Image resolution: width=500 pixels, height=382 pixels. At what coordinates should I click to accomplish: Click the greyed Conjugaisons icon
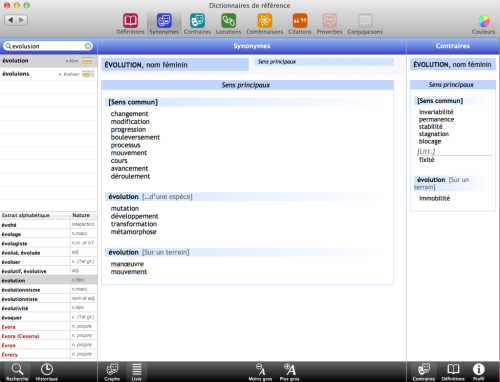pyautogui.click(x=365, y=24)
